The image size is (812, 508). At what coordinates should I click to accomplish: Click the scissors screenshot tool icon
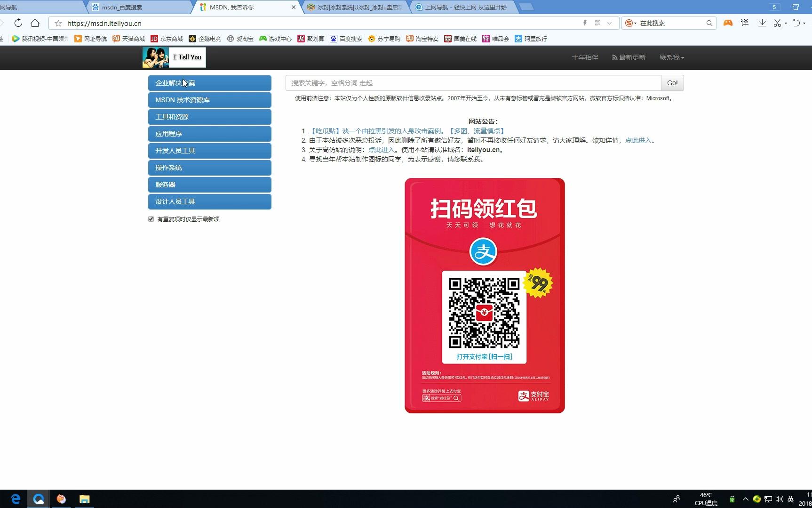click(x=778, y=23)
